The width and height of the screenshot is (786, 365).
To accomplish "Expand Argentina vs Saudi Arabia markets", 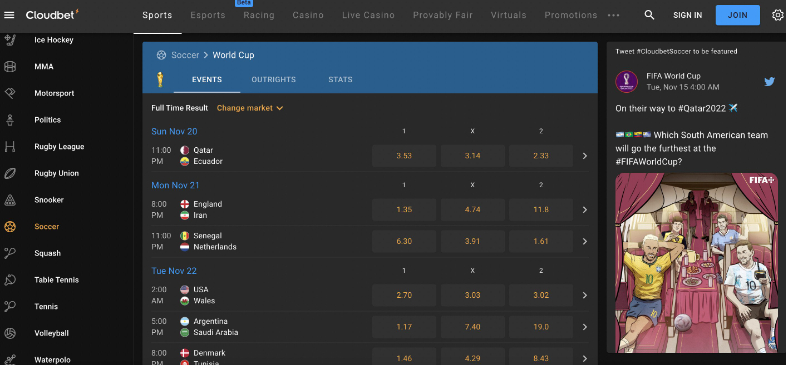I will (584, 327).
